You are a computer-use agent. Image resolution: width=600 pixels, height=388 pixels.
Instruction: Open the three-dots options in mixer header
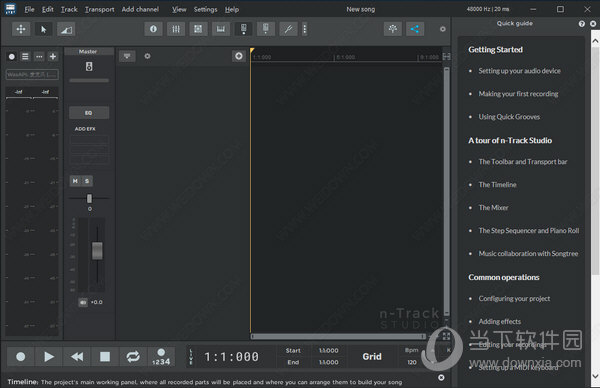(39, 57)
